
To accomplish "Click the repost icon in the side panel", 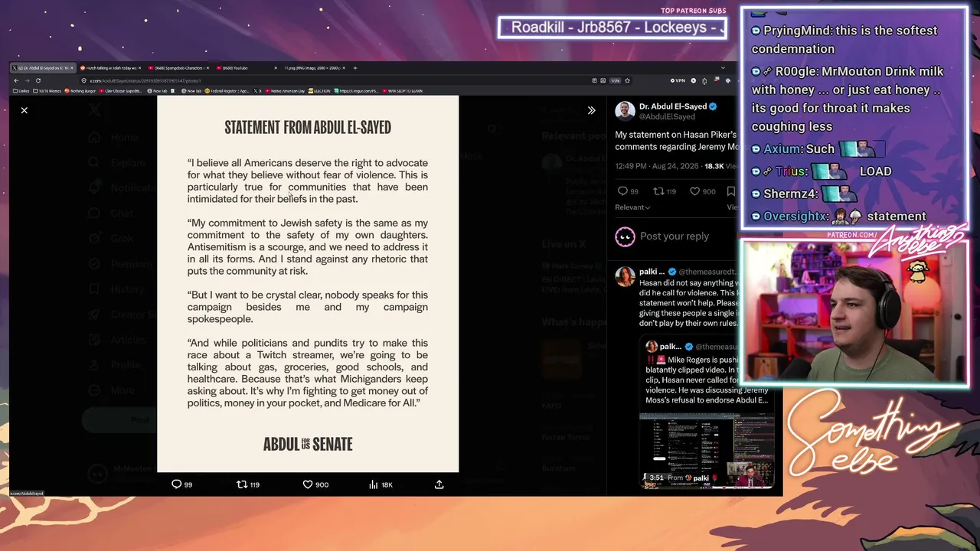I will pyautogui.click(x=658, y=191).
